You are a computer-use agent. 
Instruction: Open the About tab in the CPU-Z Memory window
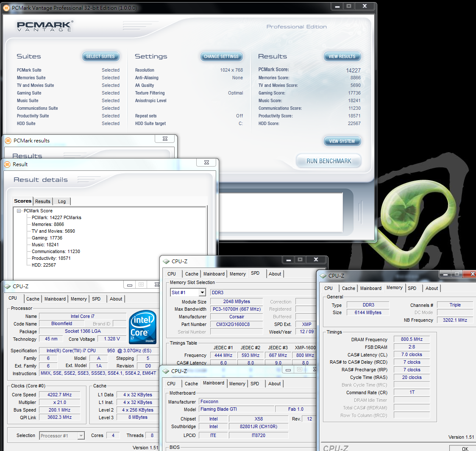click(x=431, y=288)
